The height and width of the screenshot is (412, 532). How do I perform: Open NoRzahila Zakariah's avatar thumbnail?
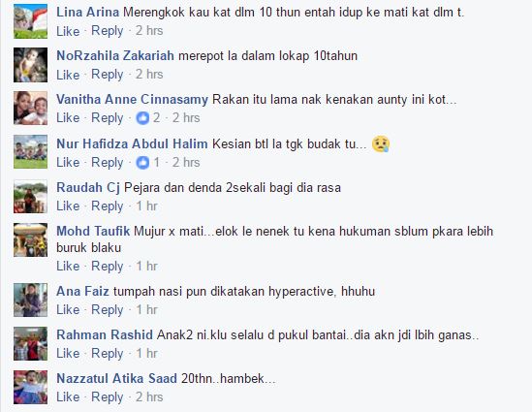point(31,65)
